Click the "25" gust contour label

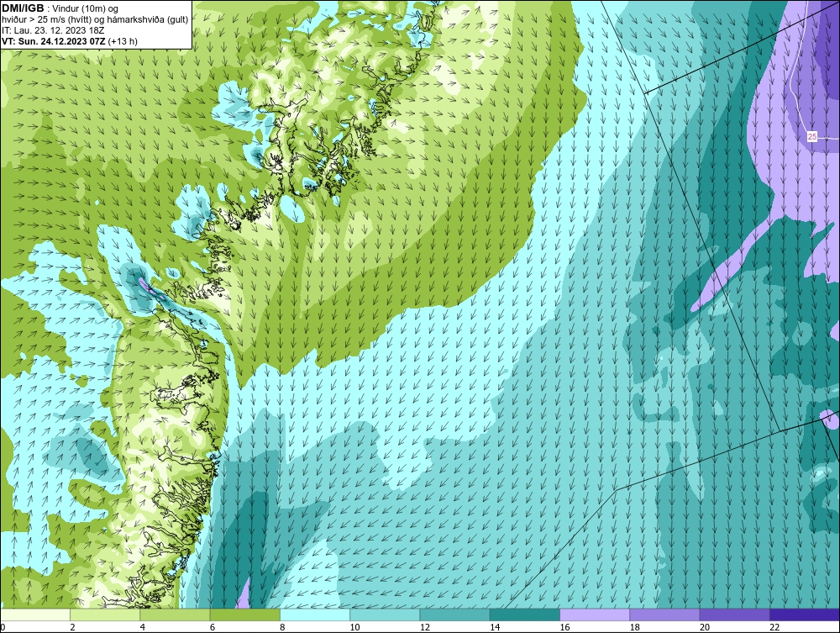coord(812,137)
